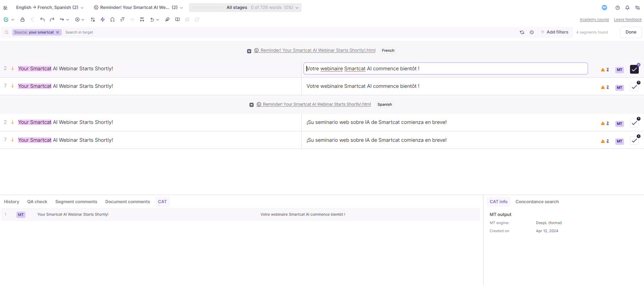The image size is (644, 285).
Task: Switch to the QA check tab
Action: (37, 202)
